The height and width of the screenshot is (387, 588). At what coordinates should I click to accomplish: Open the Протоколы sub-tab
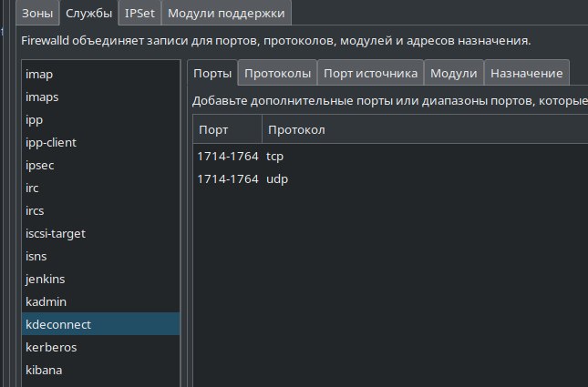pos(277,73)
